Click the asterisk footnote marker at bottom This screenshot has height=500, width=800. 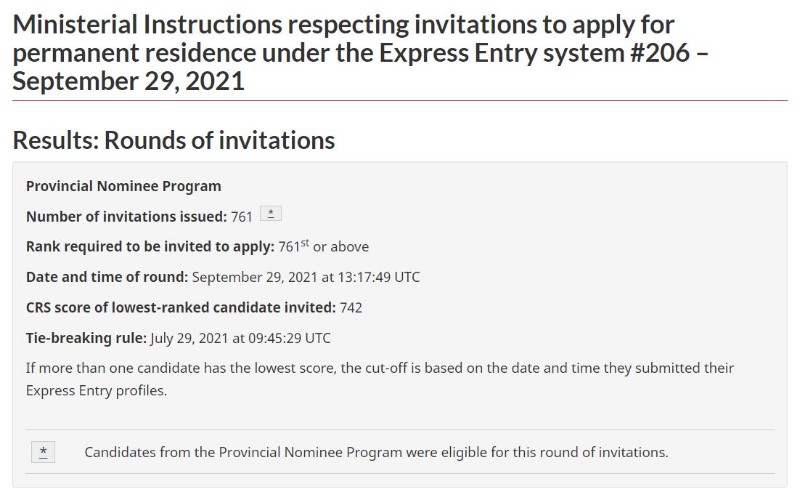(43, 452)
